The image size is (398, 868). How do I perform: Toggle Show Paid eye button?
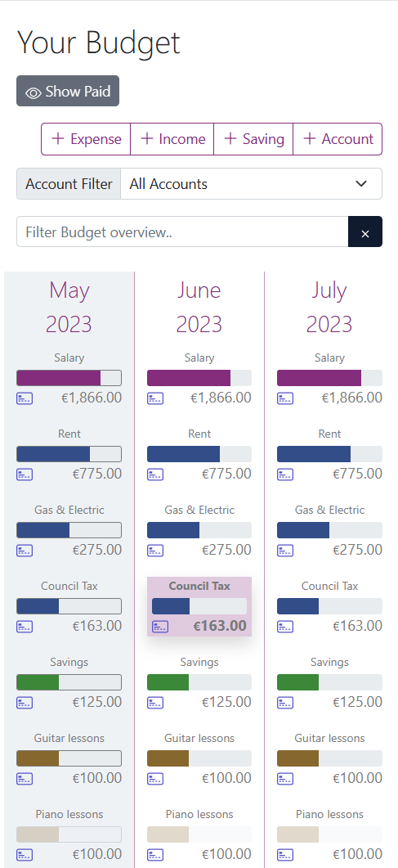68,92
